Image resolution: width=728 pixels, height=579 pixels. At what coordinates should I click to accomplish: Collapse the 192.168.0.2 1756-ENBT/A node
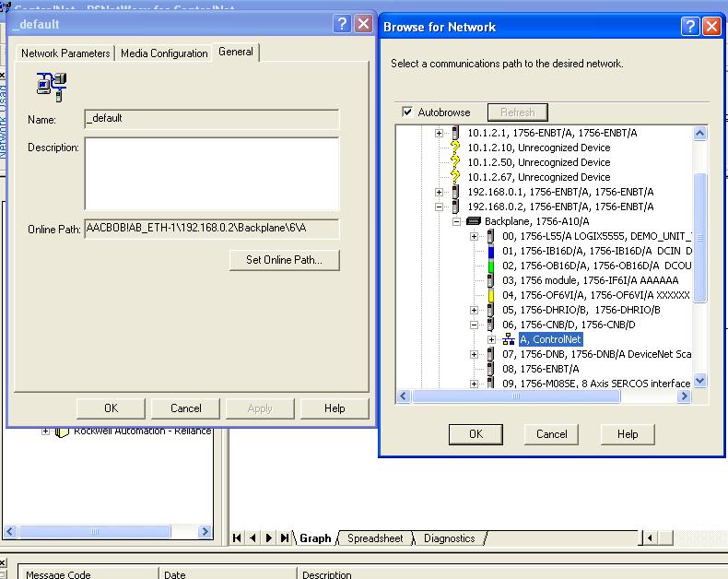[439, 207]
